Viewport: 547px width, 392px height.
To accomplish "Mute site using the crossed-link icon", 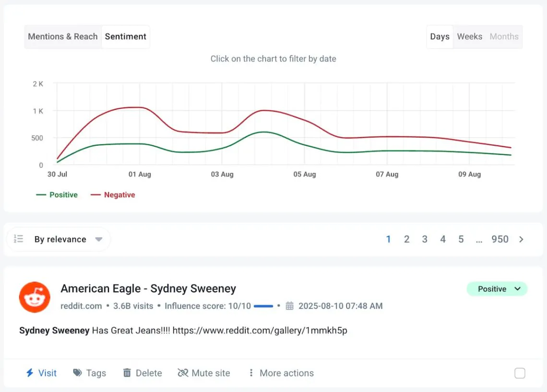I will 182,373.
